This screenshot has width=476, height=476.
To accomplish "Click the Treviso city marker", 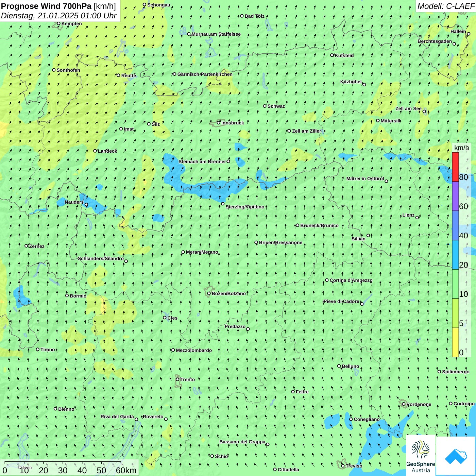I will tap(343, 466).
